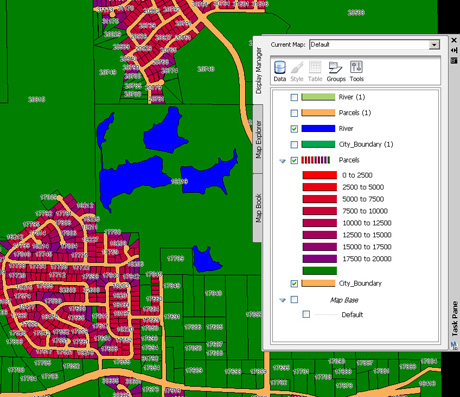Switch to Map Book tab
Viewport: 460px width, 397px height.
[x=258, y=208]
